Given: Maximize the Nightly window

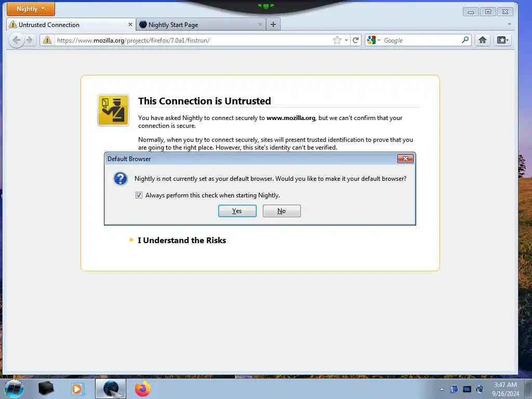Looking at the screenshot, I should [x=488, y=12].
